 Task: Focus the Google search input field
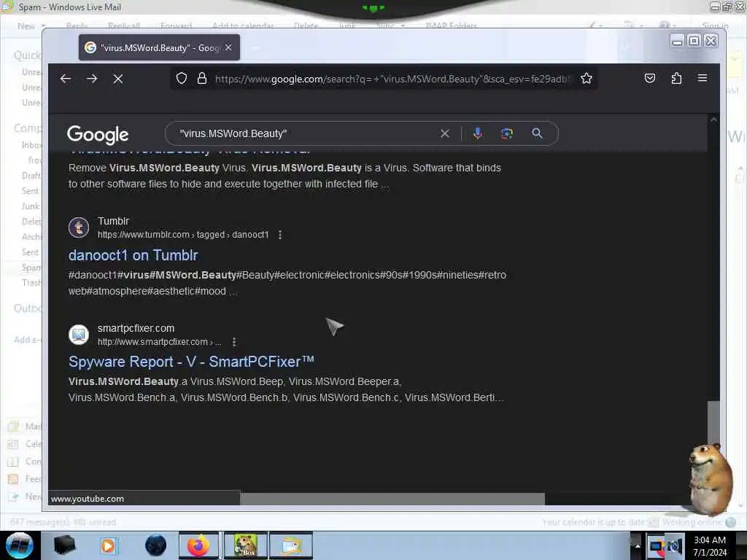(x=305, y=134)
